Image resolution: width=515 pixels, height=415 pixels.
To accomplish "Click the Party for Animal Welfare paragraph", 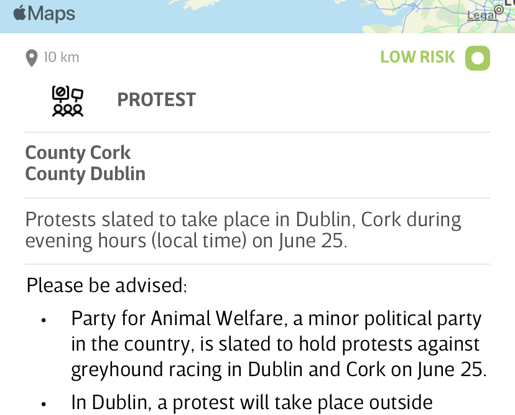I will click(279, 344).
